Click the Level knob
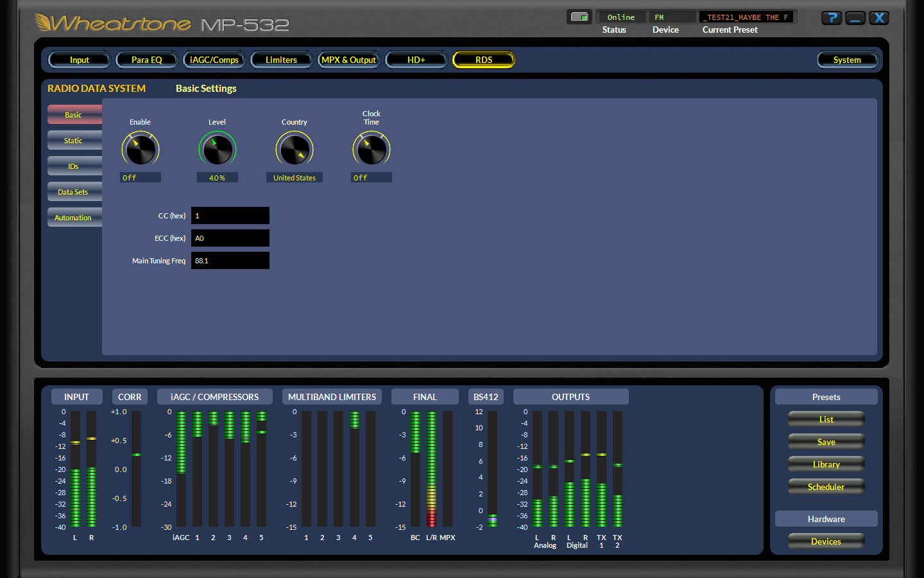The image size is (924, 578). click(x=218, y=149)
